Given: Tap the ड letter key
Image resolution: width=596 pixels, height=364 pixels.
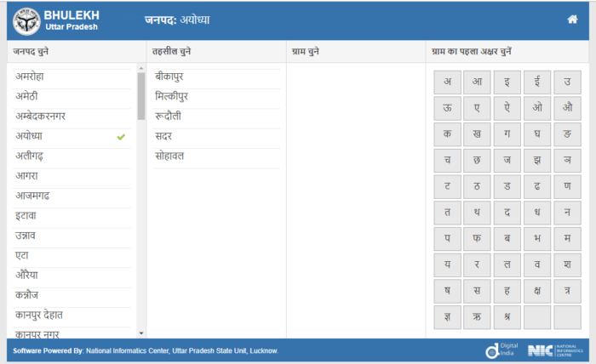Looking at the screenshot, I should tap(507, 187).
